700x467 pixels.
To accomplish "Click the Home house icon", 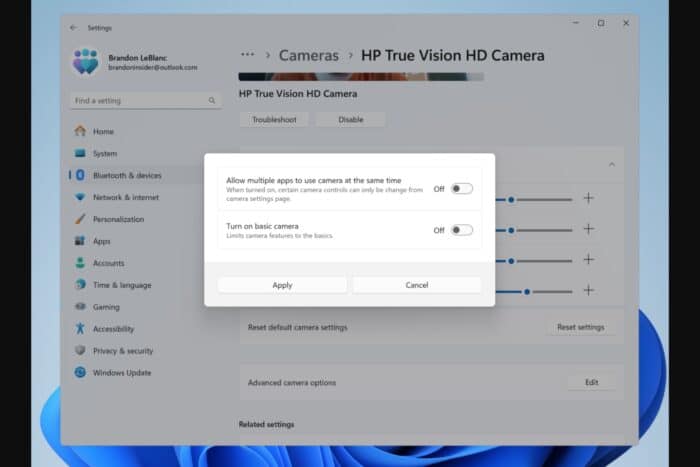I will 80,131.
